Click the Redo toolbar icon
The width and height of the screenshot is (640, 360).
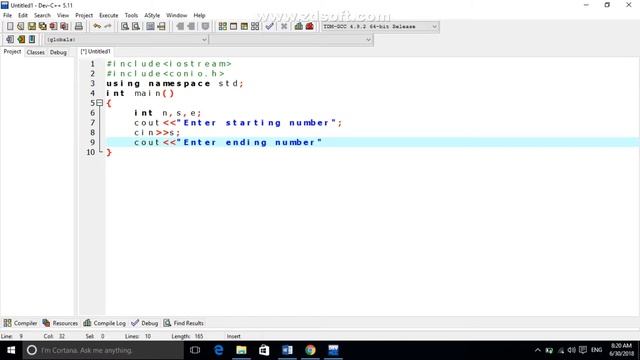click(108, 27)
